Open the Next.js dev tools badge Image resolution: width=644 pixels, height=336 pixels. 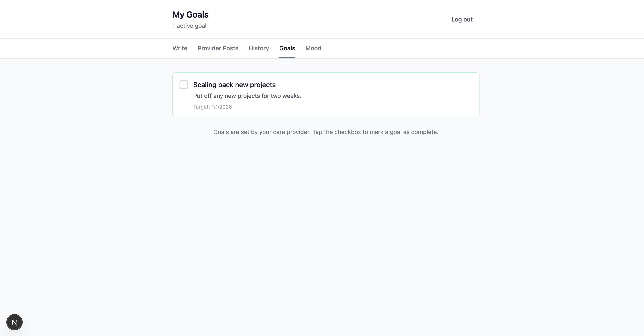pyautogui.click(x=15, y=322)
